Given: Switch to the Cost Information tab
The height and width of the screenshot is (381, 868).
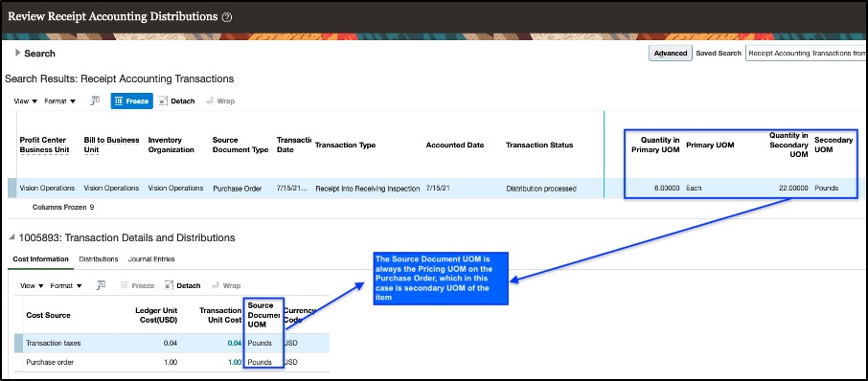Looking at the screenshot, I should click(40, 258).
